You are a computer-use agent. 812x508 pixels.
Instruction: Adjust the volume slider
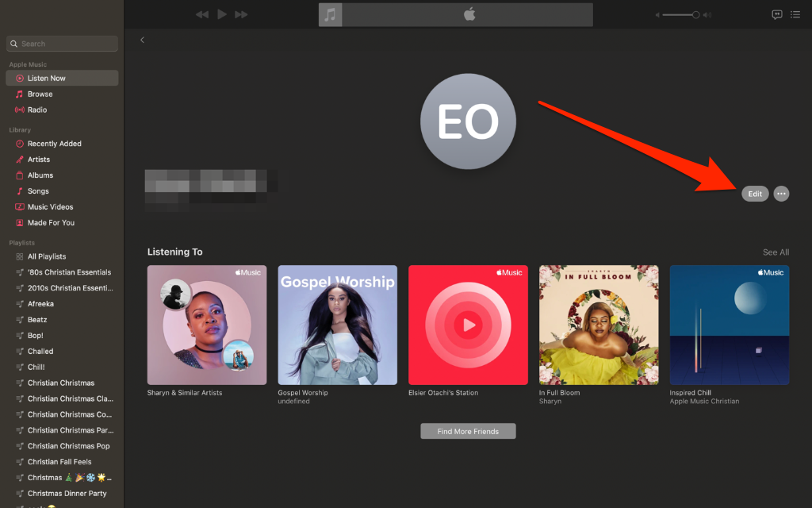681,15
